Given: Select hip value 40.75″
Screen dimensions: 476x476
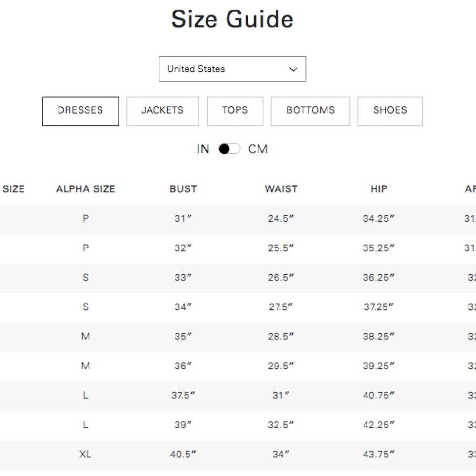Looking at the screenshot, I should pos(378,395).
